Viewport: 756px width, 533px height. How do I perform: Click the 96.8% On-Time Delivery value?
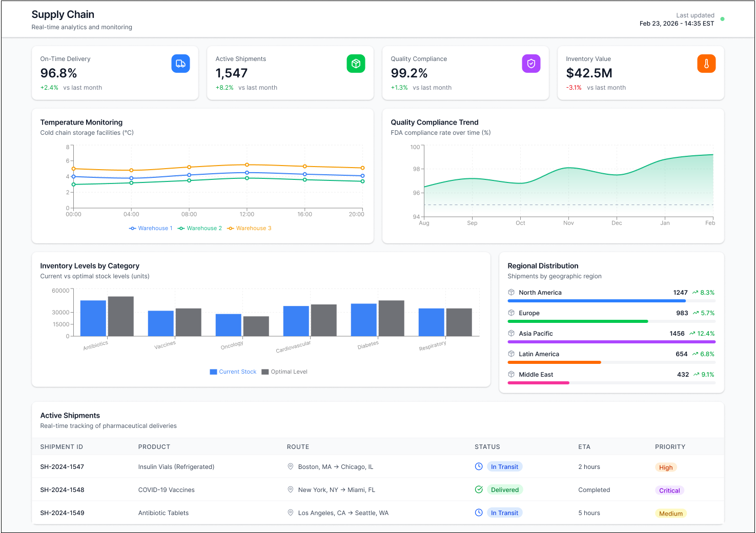pos(58,73)
